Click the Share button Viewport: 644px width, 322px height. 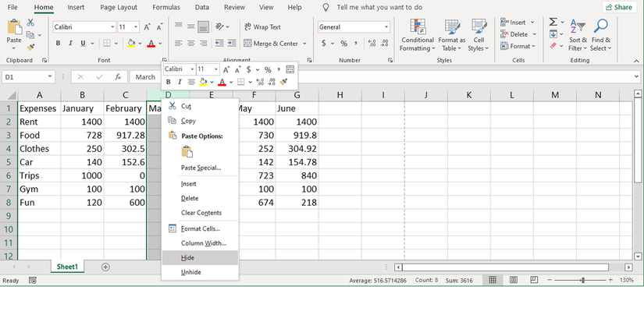619,7
